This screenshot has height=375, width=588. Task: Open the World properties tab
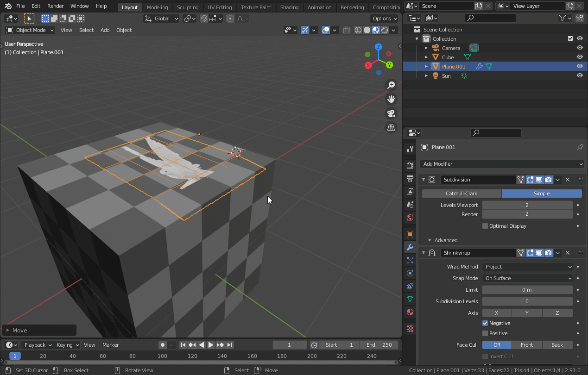tap(410, 218)
